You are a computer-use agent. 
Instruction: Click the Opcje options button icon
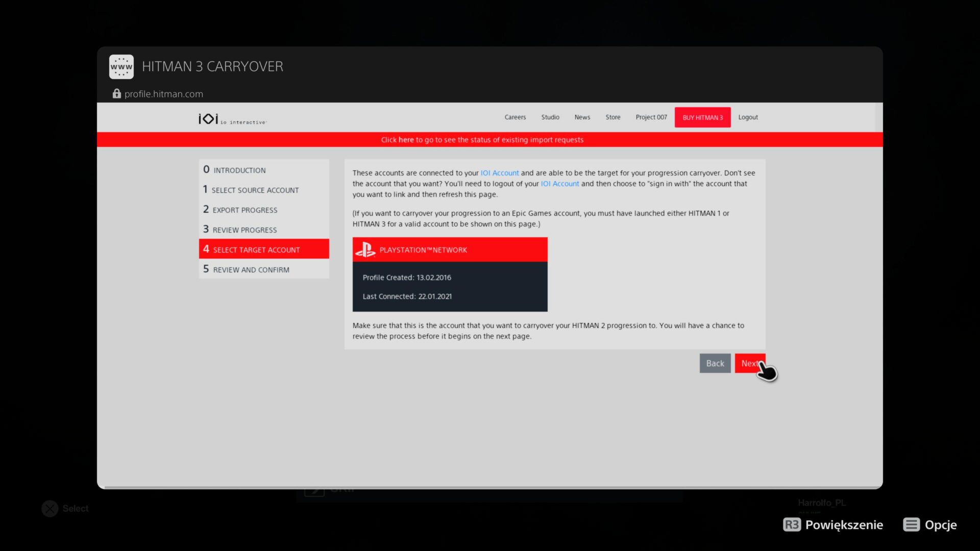[x=911, y=524]
